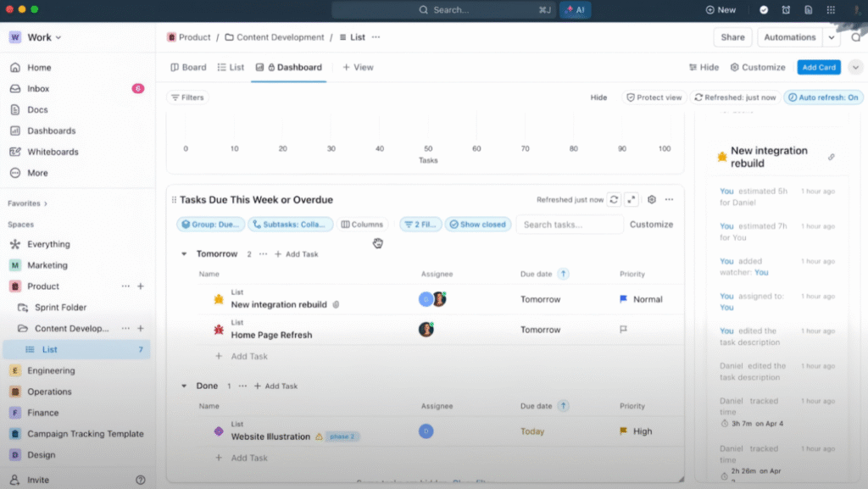Open Tasks widget settings gear

(x=652, y=200)
